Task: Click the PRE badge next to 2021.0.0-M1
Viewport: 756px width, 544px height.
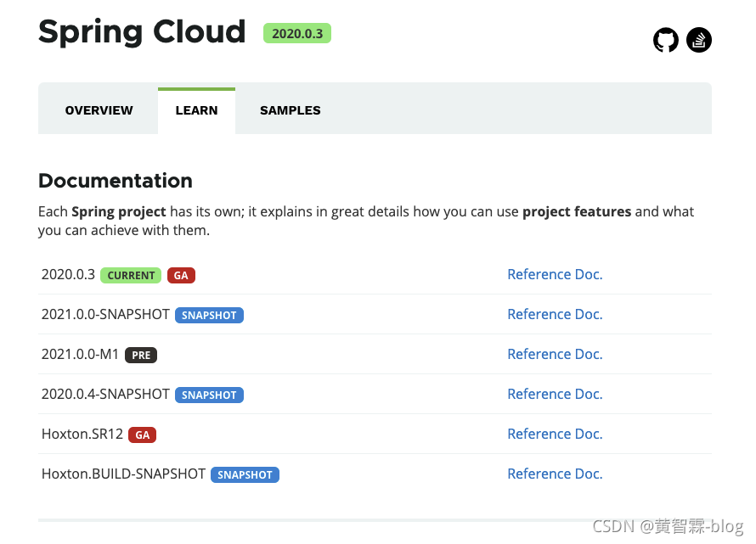Action: point(141,355)
